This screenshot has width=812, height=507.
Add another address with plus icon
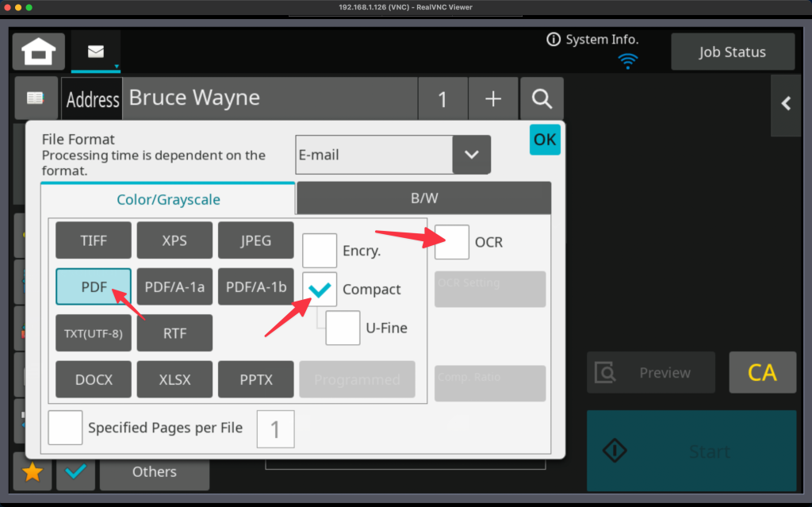493,98
